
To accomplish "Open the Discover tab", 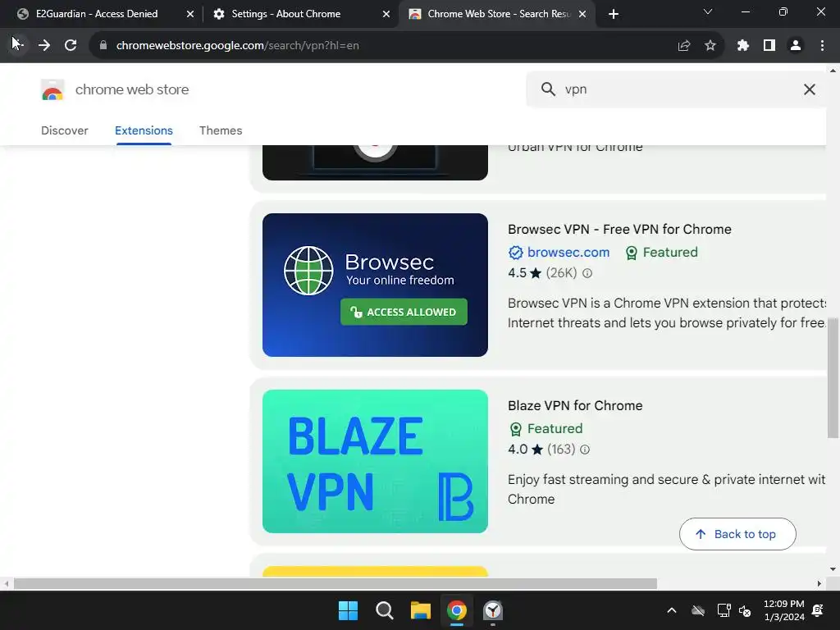I will coord(64,130).
